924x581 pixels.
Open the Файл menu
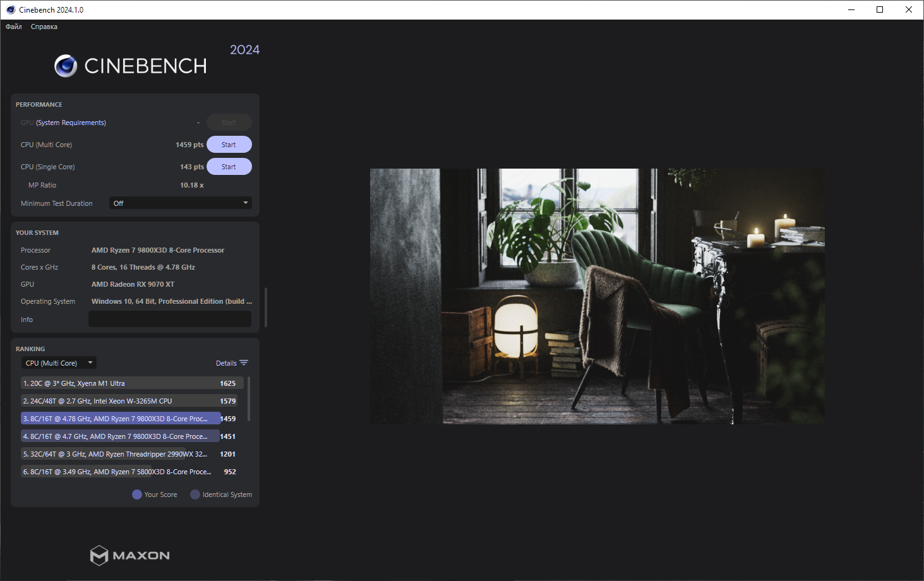[14, 27]
